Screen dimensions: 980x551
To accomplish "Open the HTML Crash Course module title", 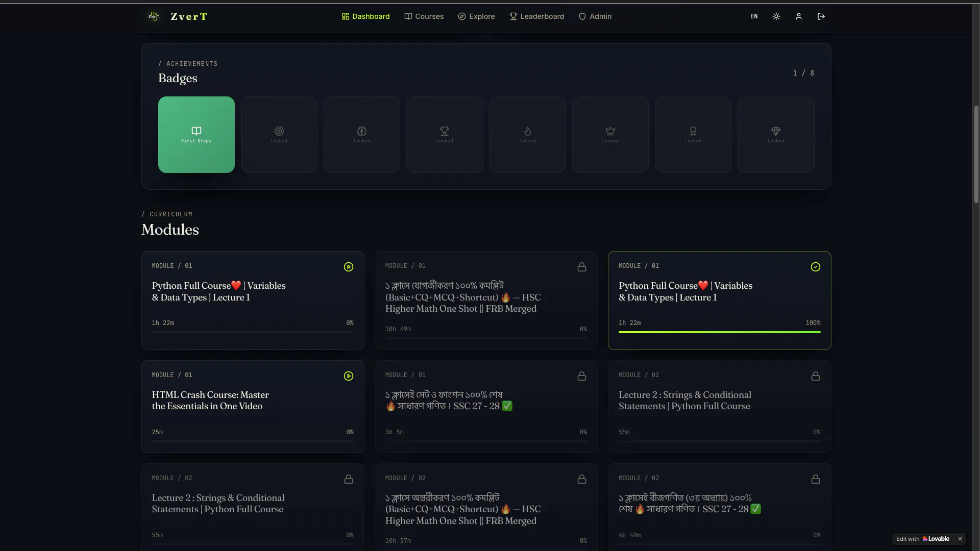I will click(x=210, y=400).
